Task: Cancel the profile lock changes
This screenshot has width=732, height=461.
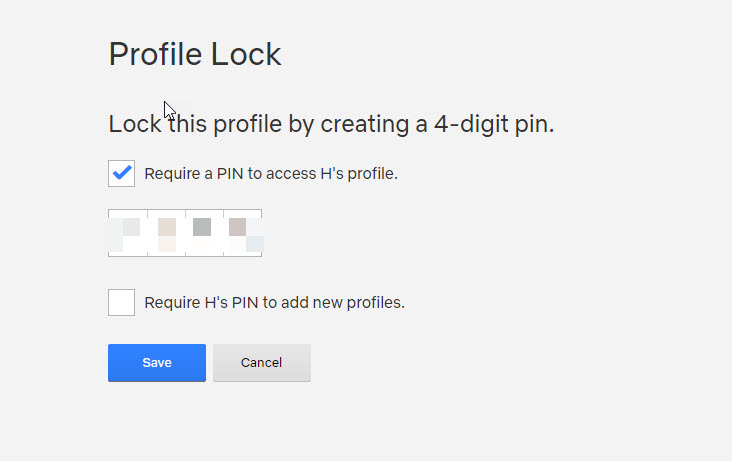Action: click(262, 363)
